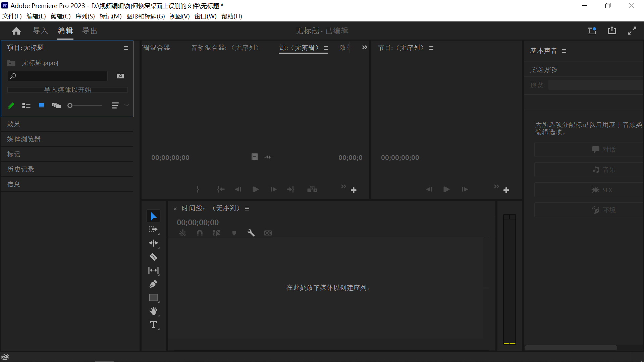Viewport: 644px width, 362px height.
Task: Switch to 音轨混合器 panel tab
Action: click(x=225, y=48)
